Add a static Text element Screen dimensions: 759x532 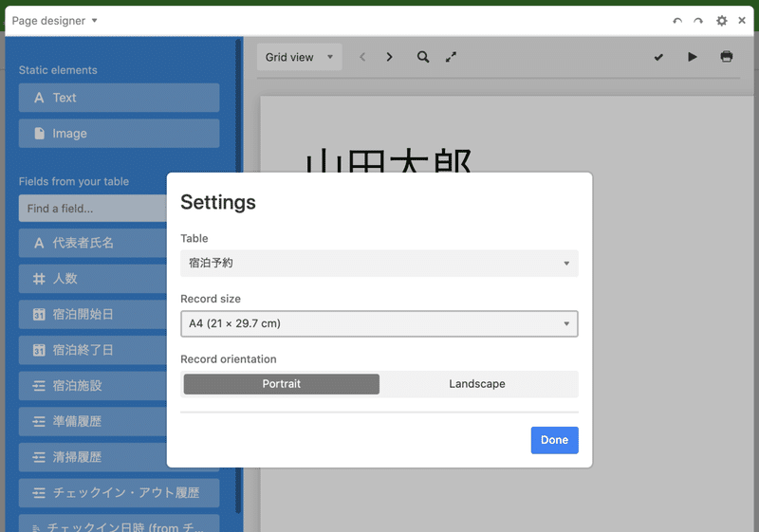120,98
